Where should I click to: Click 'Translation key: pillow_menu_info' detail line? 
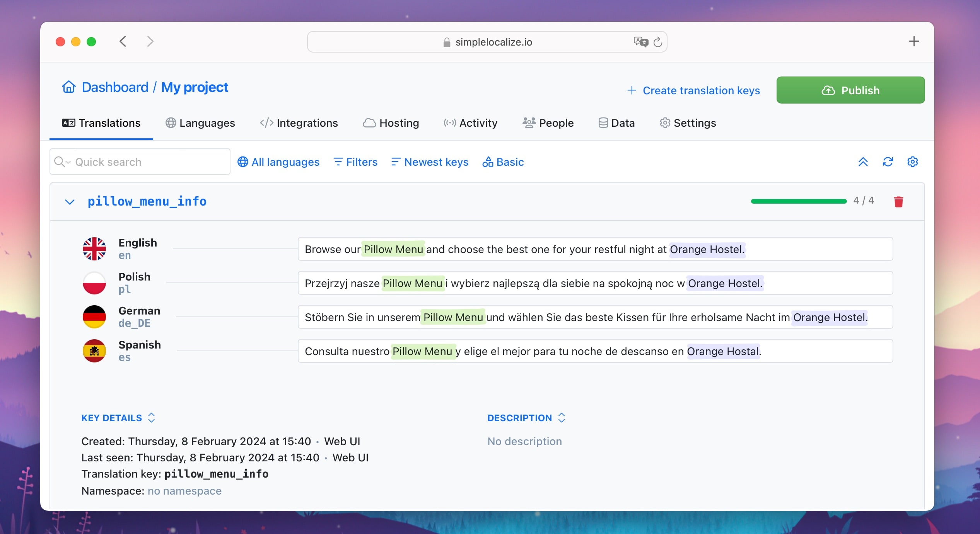coord(175,474)
